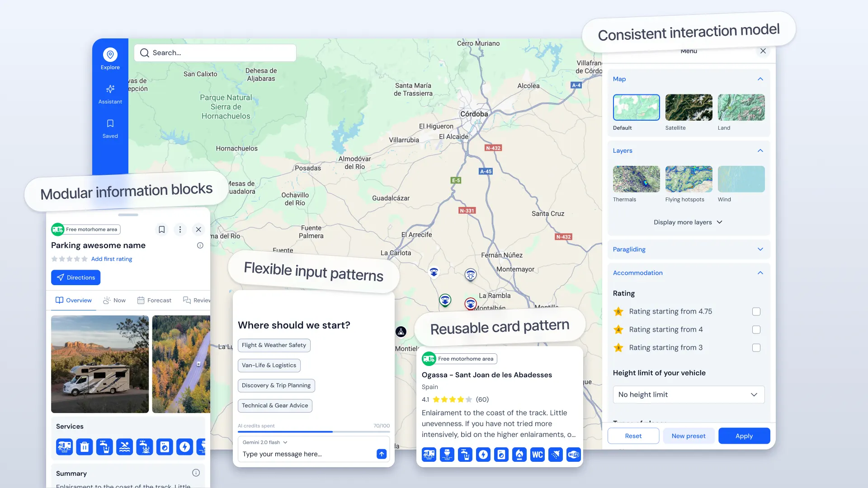
Task: Select the Land map style thumbnail
Action: pos(741,108)
